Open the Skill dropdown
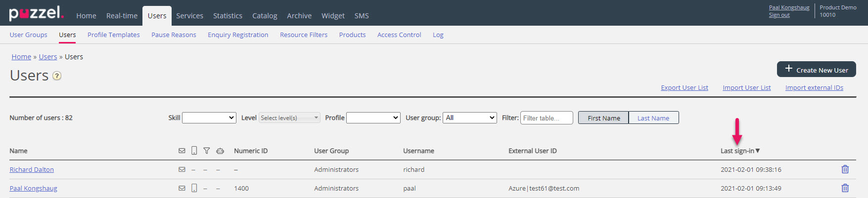The image size is (868, 198). [209, 118]
